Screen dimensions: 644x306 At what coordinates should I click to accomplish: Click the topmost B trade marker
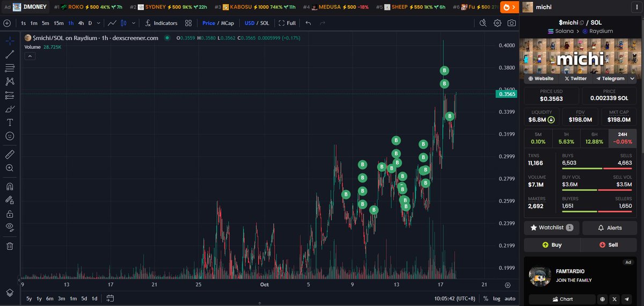tap(444, 70)
